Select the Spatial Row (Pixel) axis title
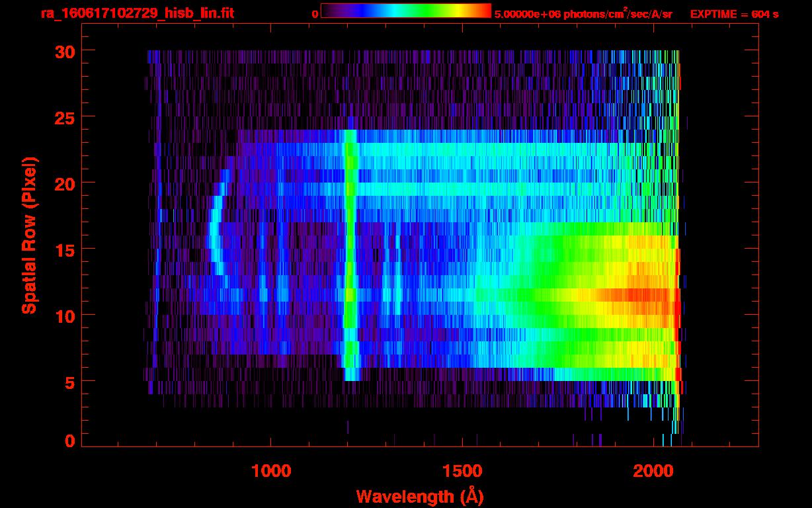This screenshot has width=812, height=508. pyautogui.click(x=29, y=235)
